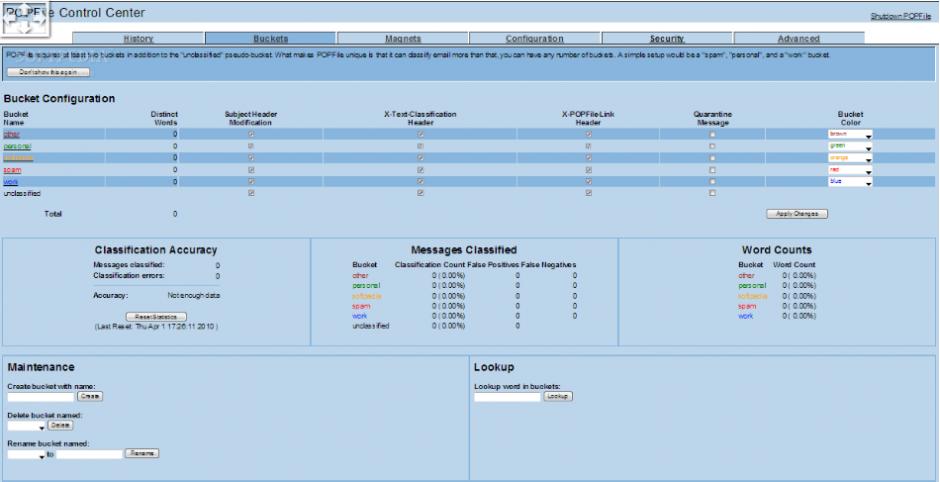Image resolution: width=940 pixels, height=482 pixels.
Task: Open the brown Bucket Color dropdown
Action: pyautogui.click(x=850, y=134)
